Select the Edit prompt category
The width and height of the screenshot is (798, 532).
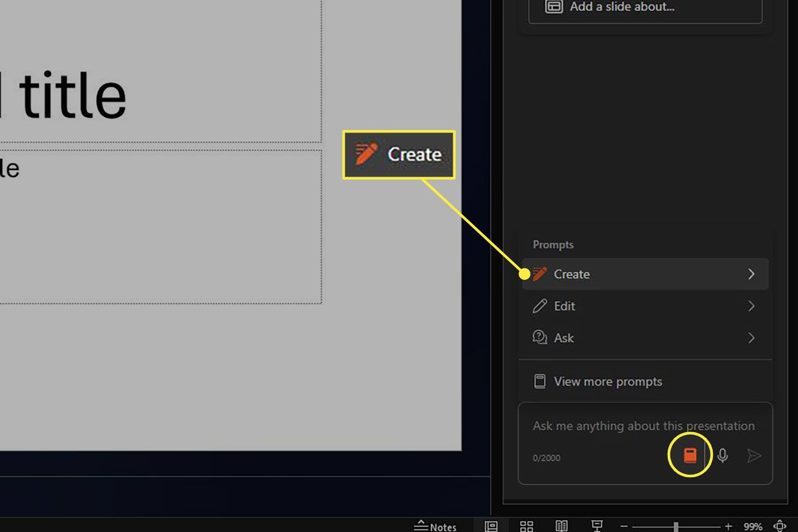564,306
